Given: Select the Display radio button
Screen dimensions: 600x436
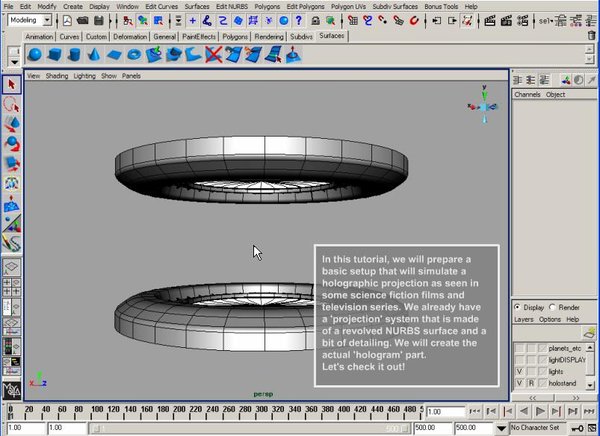Looking at the screenshot, I should point(517,307).
